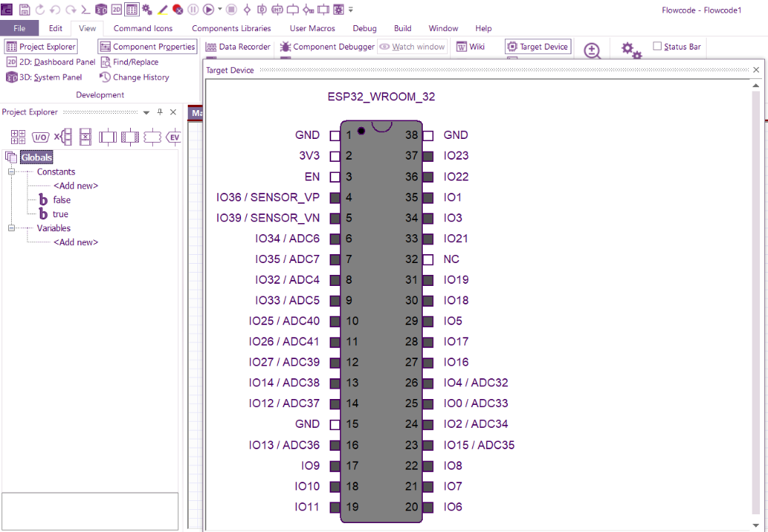
Task: Open the Data Recorder panel
Action: (238, 47)
